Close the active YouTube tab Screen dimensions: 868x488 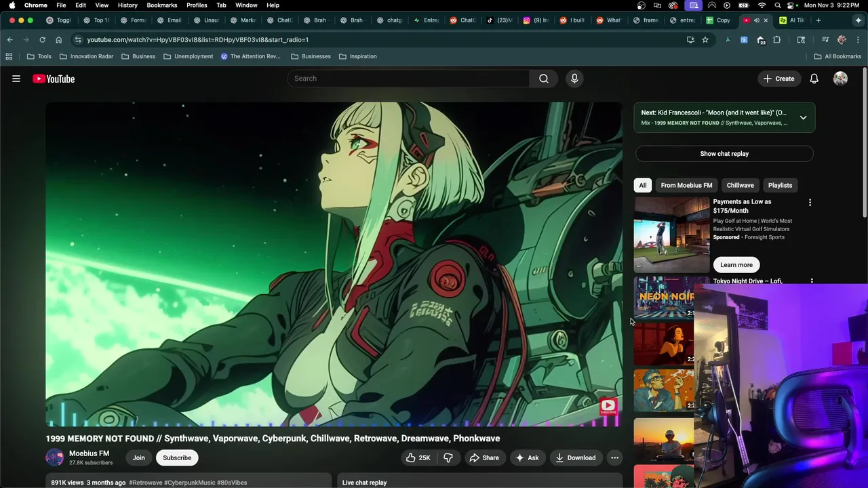click(x=766, y=20)
